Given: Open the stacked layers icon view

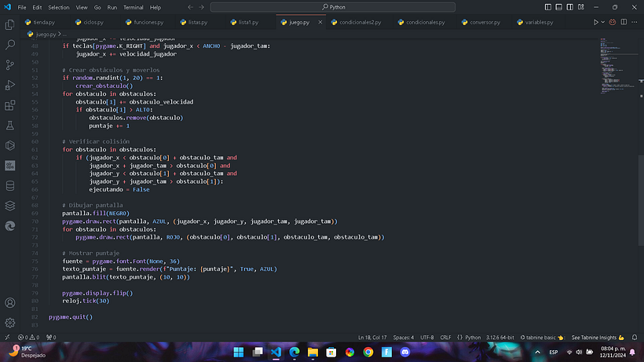Looking at the screenshot, I should pos(10,206).
